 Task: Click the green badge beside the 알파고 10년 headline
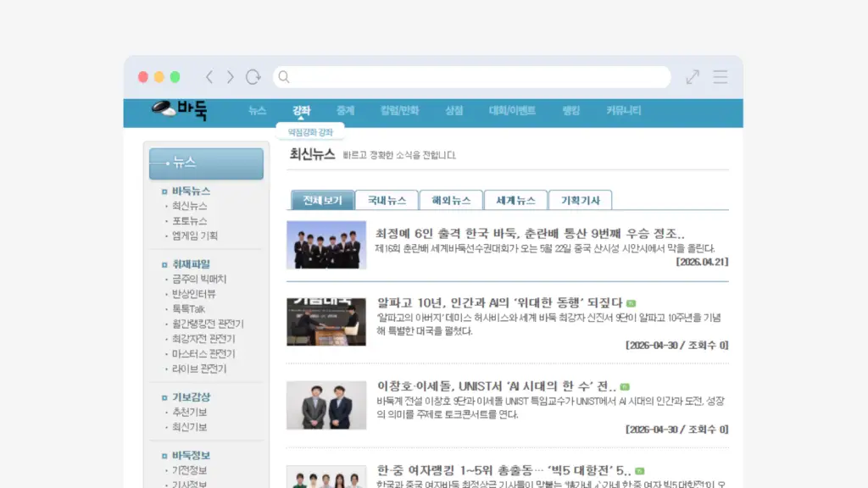tap(631, 303)
